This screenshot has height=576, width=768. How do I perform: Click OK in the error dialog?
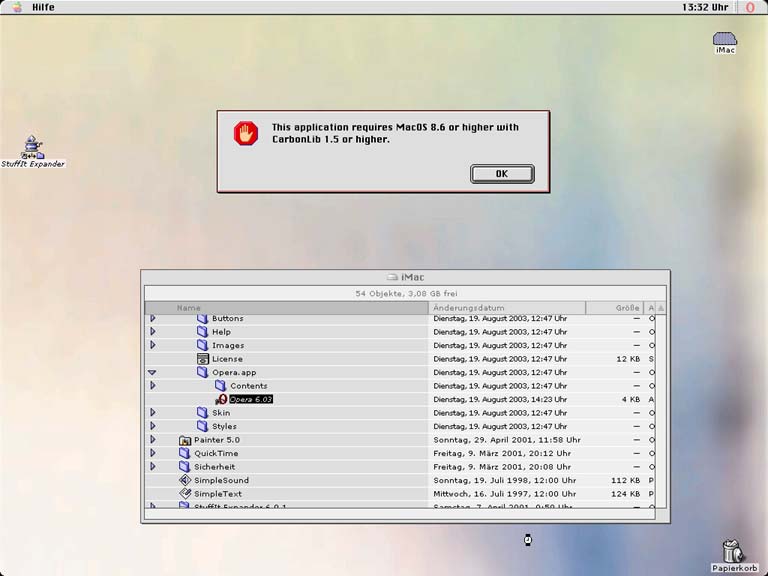tap(502, 174)
